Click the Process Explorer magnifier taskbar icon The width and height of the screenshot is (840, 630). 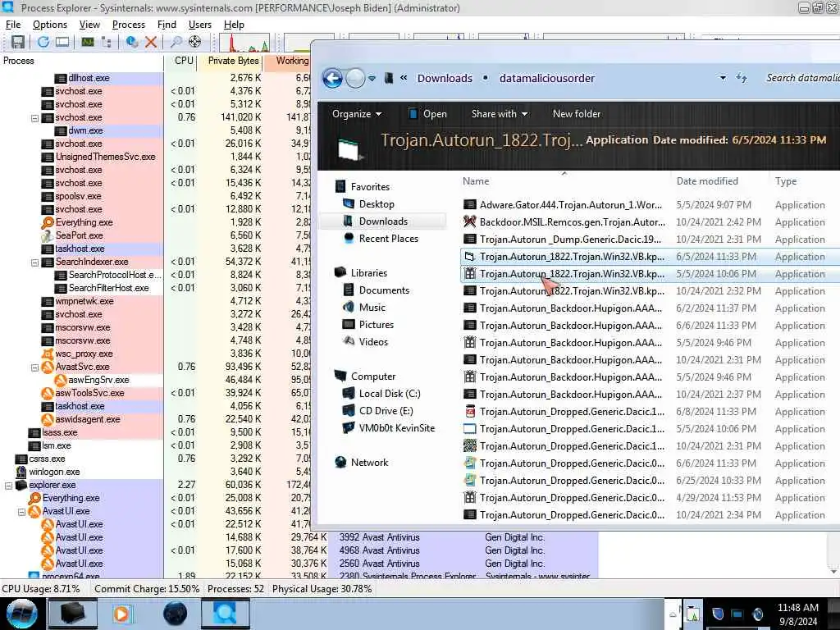tap(226, 614)
